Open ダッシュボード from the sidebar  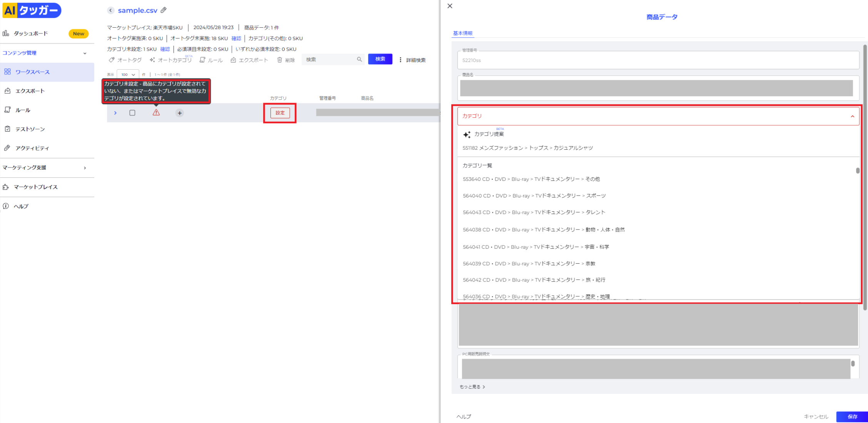click(31, 33)
